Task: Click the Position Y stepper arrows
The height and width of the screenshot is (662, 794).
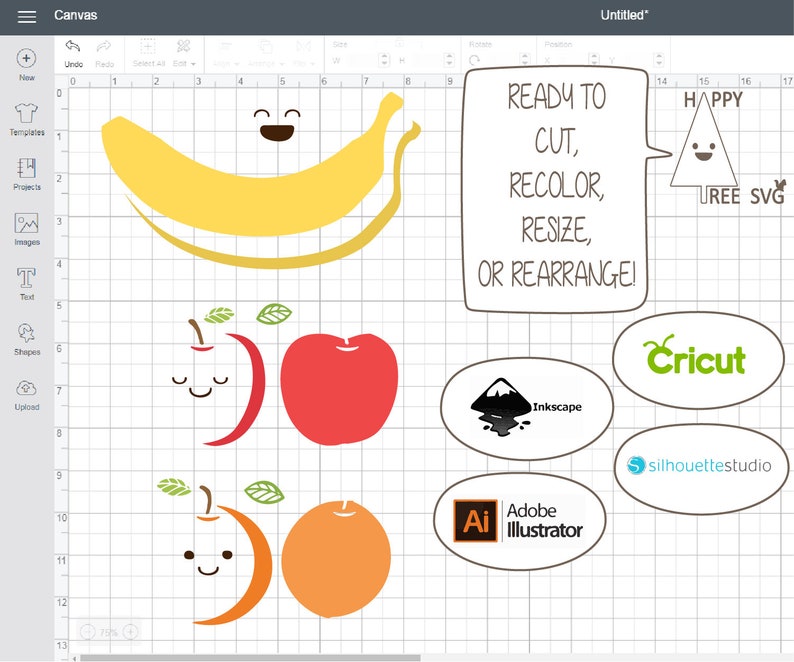Action: 659,60
